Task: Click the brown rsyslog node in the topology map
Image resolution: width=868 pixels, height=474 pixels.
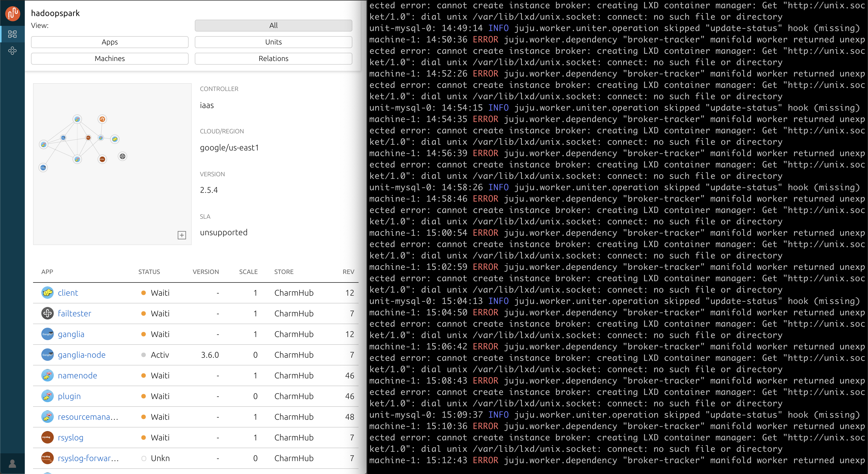Action: [102, 159]
